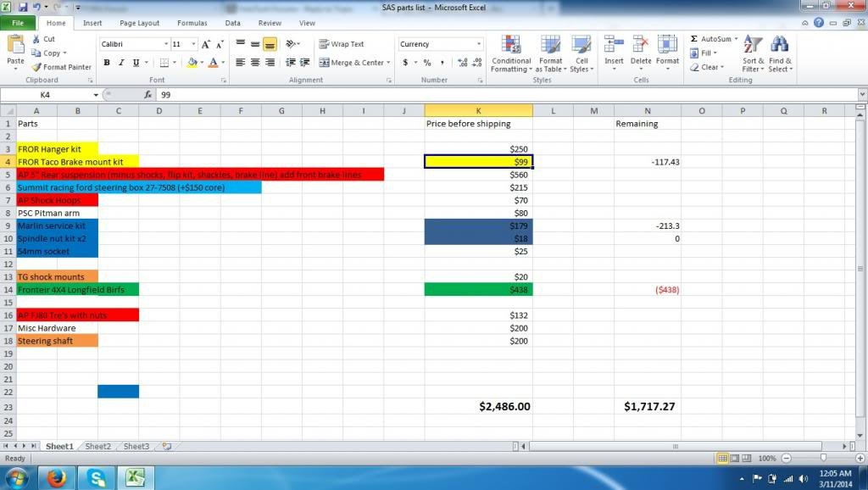Click the Page Layout view button
868x490 pixels.
(x=735, y=459)
